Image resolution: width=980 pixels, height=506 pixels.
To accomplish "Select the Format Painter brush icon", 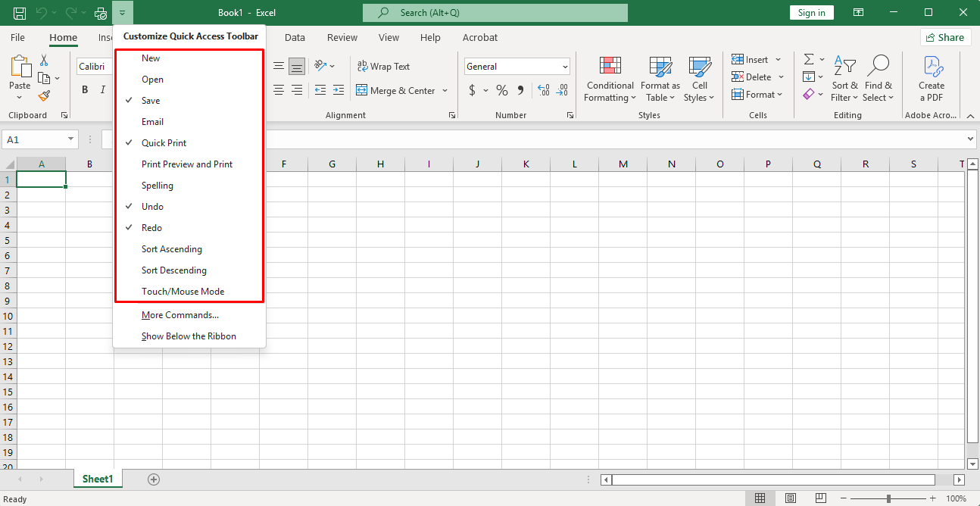I will [x=44, y=96].
